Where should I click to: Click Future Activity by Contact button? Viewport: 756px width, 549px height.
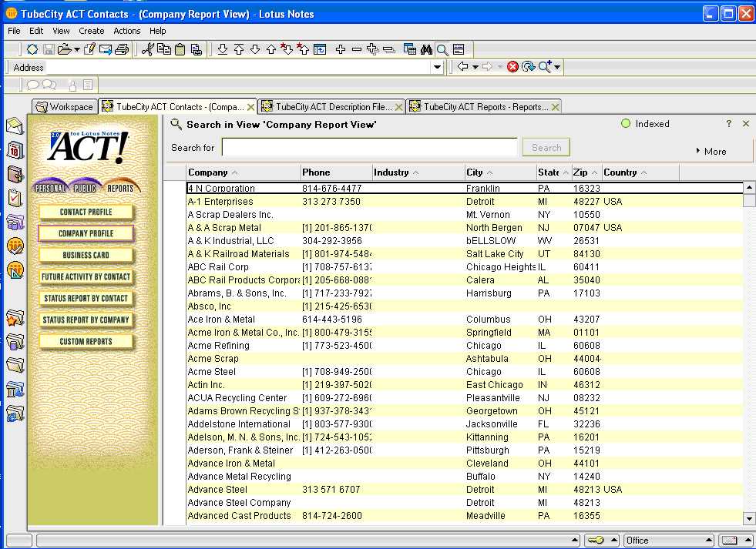point(86,276)
